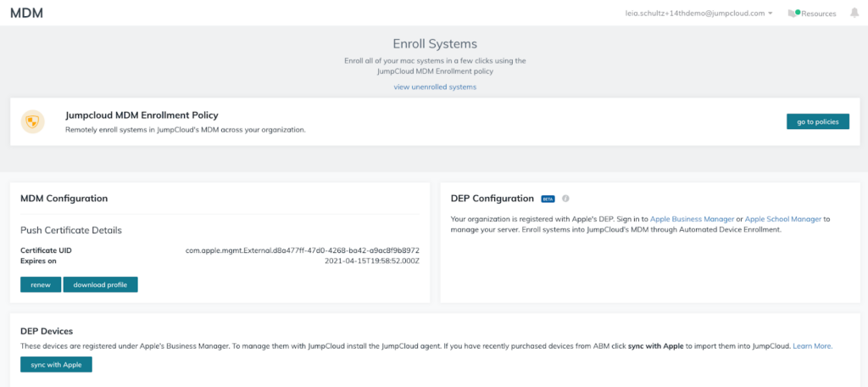Open the Learn More link

[812, 346]
